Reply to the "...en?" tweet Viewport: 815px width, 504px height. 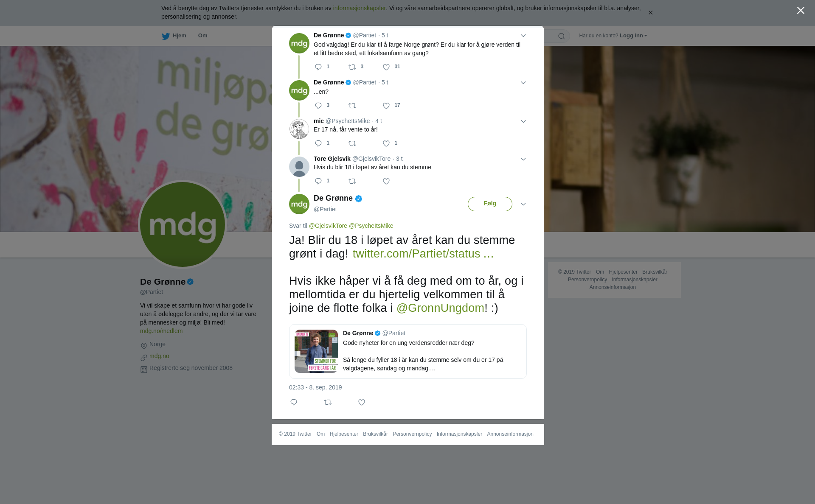[x=318, y=106]
